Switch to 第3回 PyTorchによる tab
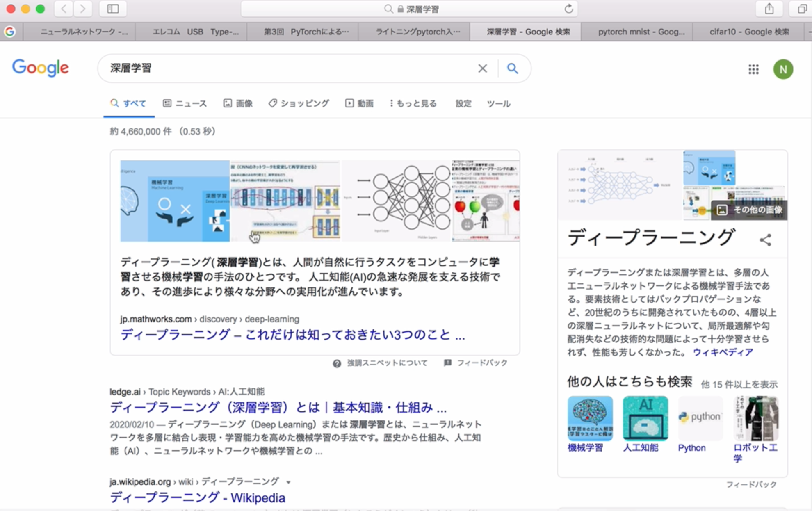 (303, 32)
